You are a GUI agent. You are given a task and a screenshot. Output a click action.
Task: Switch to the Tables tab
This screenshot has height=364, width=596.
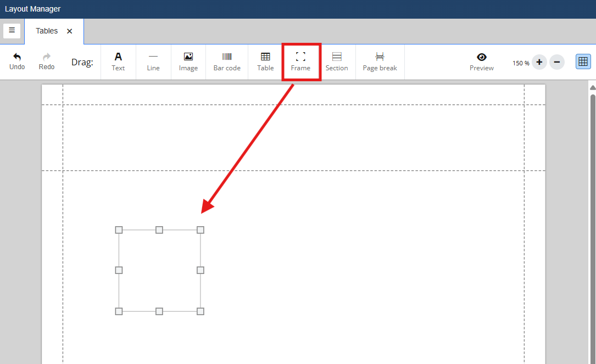[x=47, y=31]
